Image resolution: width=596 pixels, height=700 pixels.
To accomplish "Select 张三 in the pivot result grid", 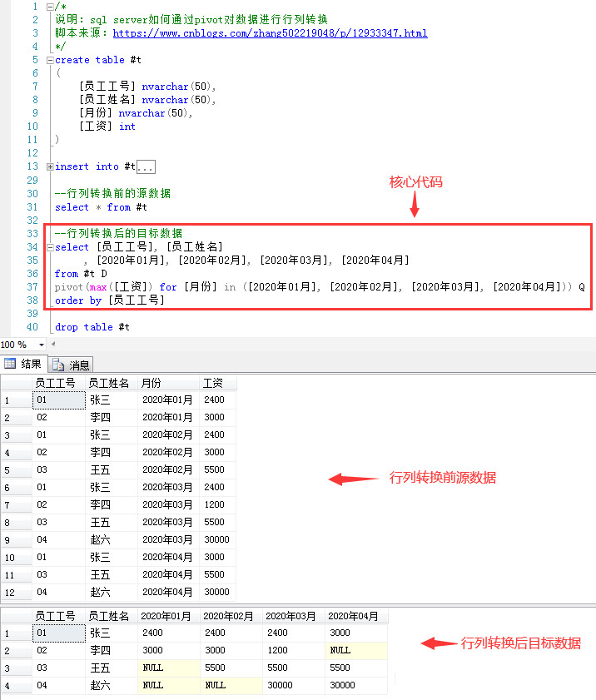I will click(112, 633).
